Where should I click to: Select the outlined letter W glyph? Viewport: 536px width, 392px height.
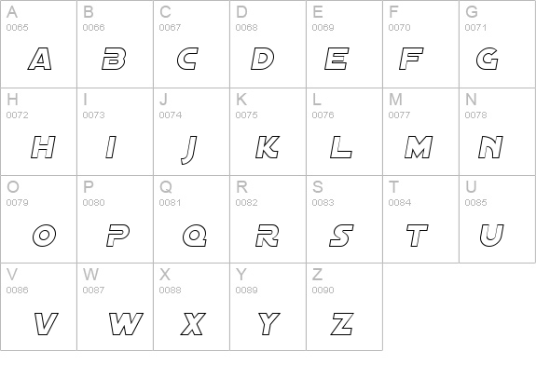pyautogui.click(x=126, y=323)
